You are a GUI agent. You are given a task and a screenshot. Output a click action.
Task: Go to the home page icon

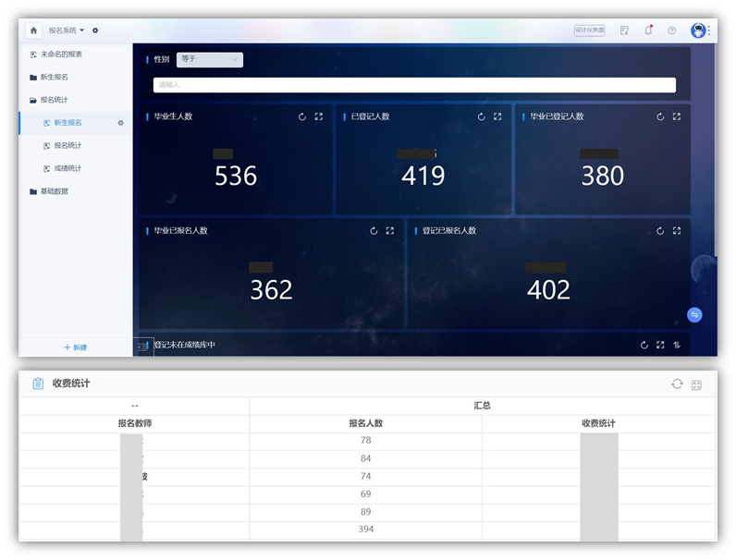tap(33, 30)
